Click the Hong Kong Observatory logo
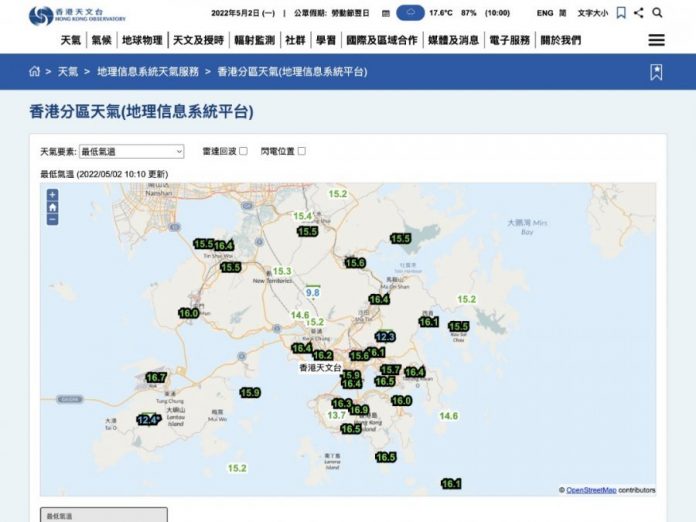 77,15
